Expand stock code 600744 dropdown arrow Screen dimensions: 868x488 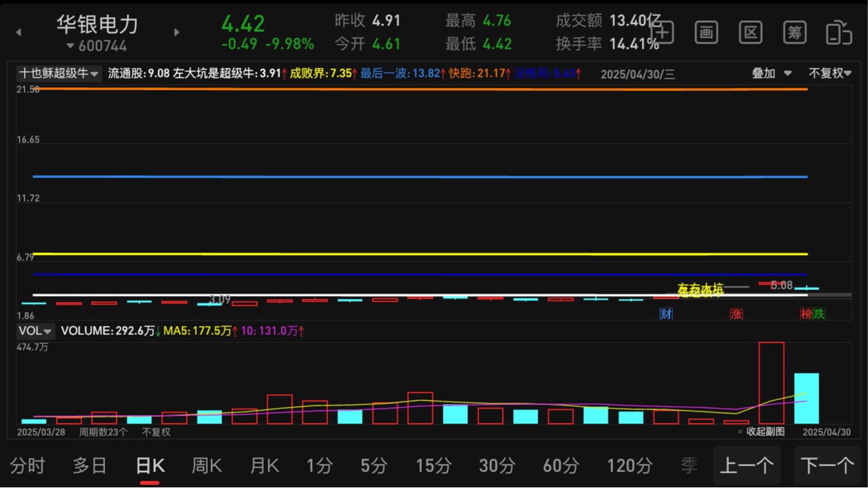pyautogui.click(x=70, y=46)
